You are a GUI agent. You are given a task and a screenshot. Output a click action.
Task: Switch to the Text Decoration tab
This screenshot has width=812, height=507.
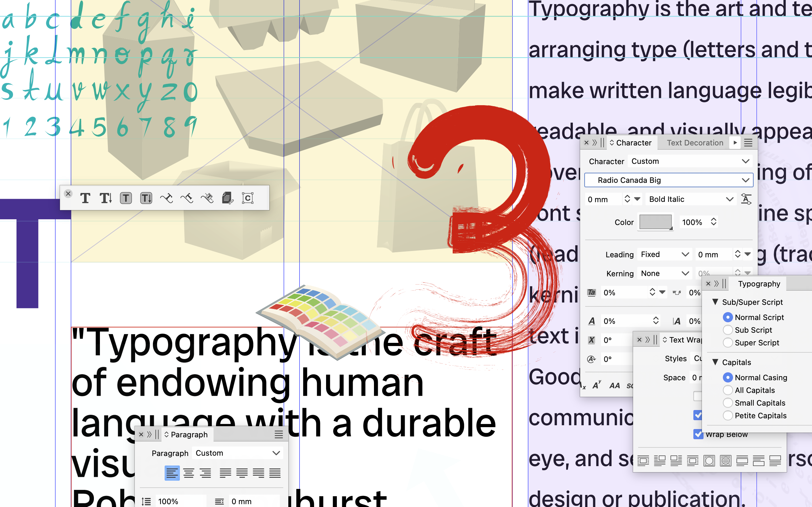coord(695,143)
